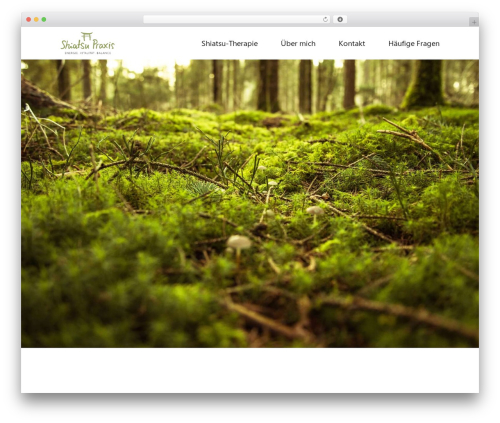Maximize window using the green button
This screenshot has height=423, width=500.
click(x=44, y=20)
